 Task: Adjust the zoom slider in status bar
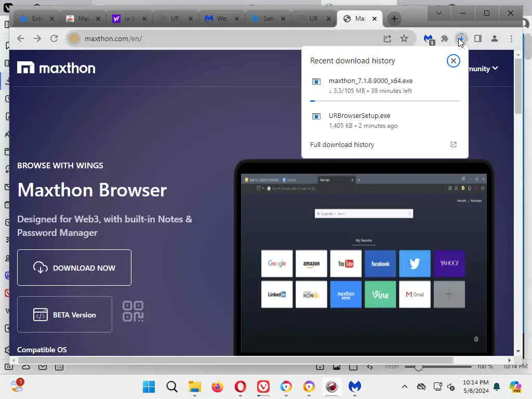click(418, 367)
